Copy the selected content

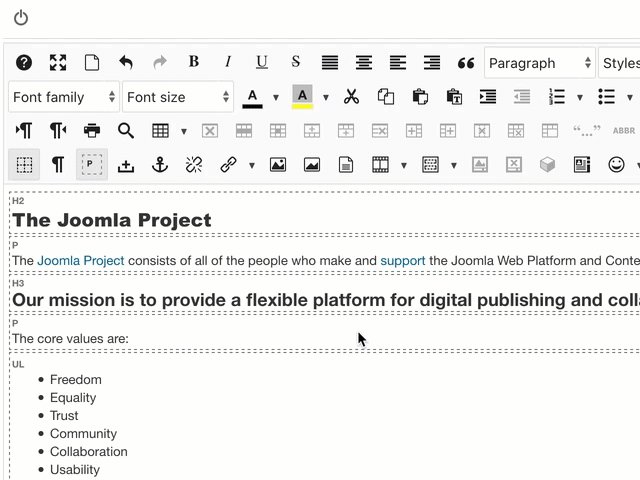pos(386,97)
